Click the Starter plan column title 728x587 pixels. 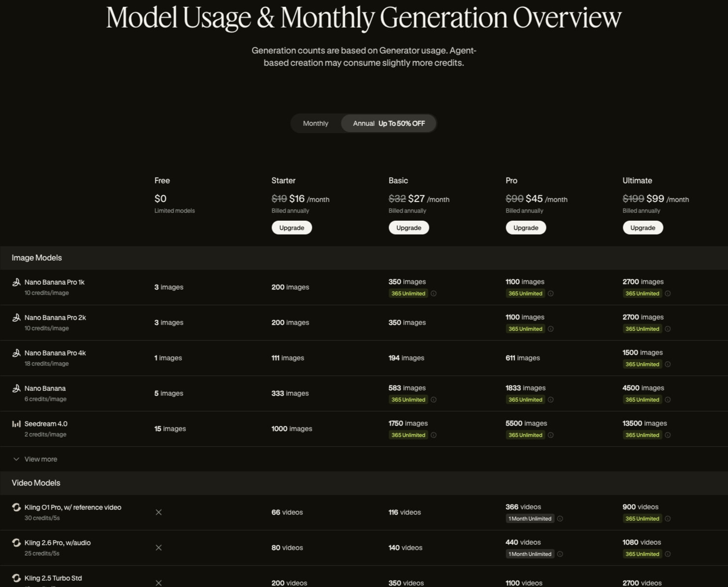pos(283,180)
